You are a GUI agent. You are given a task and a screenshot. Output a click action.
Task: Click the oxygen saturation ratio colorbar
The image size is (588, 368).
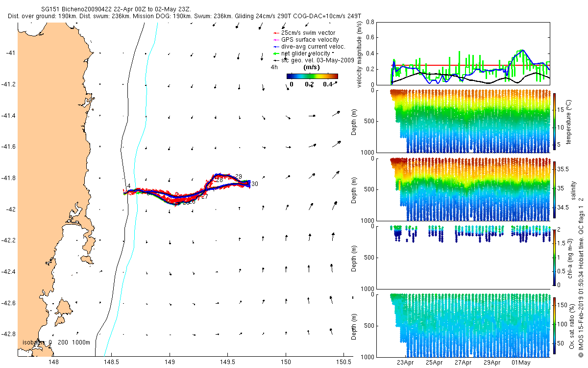(555, 325)
